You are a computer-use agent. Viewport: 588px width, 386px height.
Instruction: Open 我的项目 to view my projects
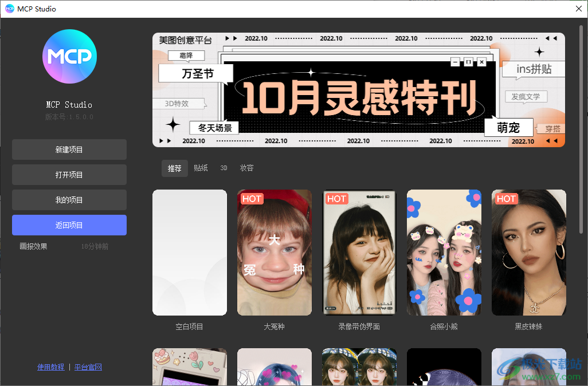[69, 199]
